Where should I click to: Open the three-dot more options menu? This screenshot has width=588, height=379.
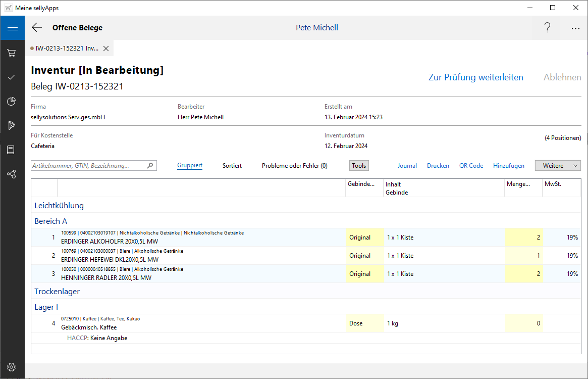coord(575,28)
